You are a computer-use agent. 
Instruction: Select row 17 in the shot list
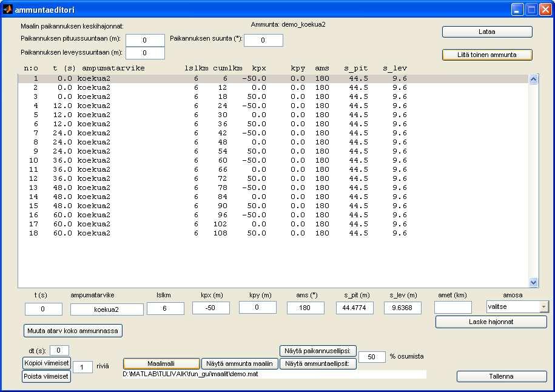272,224
